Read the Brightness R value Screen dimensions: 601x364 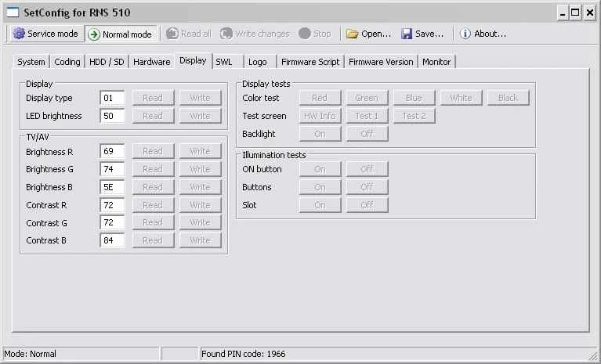point(153,151)
